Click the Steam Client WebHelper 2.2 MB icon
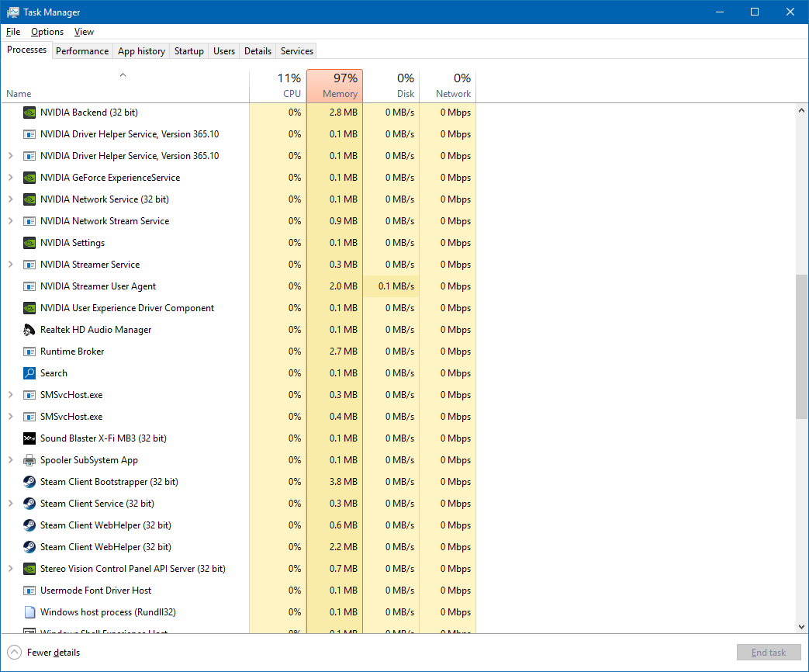Viewport: 809px width, 672px height. (29, 546)
